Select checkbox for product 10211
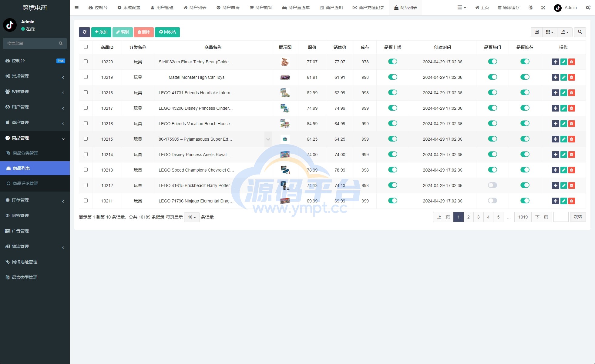 pos(86,201)
